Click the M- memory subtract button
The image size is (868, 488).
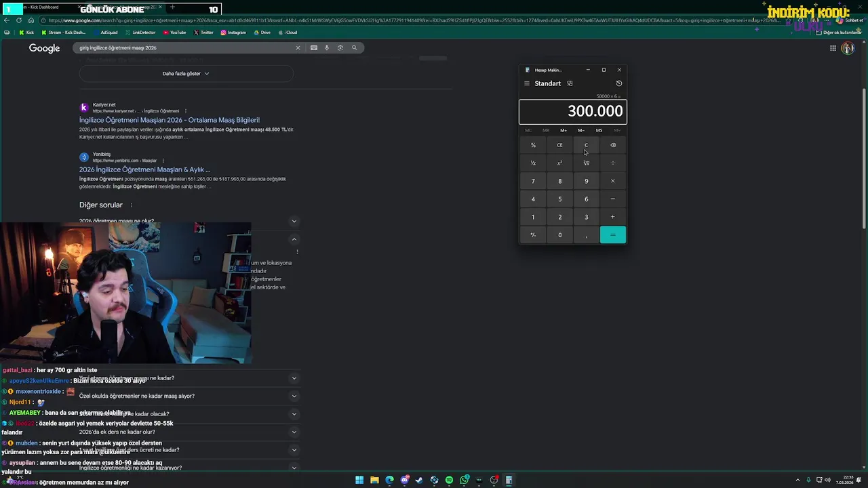pyautogui.click(x=581, y=130)
